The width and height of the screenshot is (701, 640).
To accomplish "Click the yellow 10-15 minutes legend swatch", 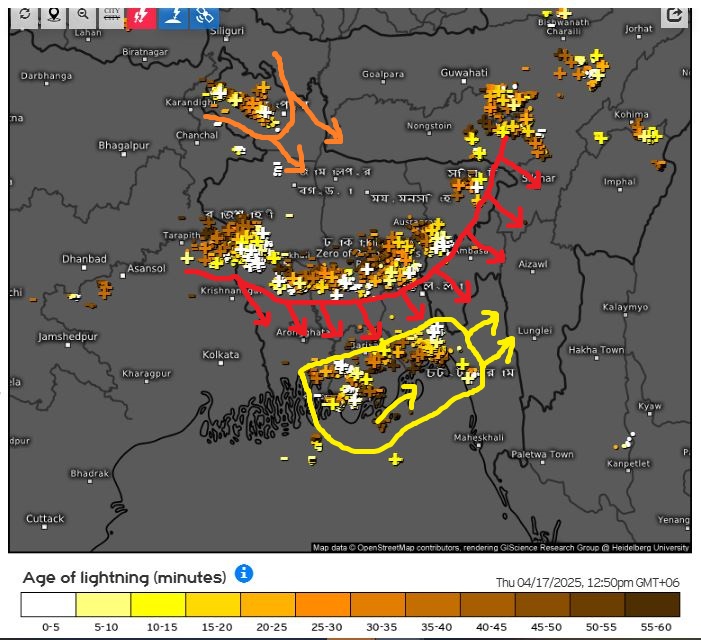I will pos(158,605).
